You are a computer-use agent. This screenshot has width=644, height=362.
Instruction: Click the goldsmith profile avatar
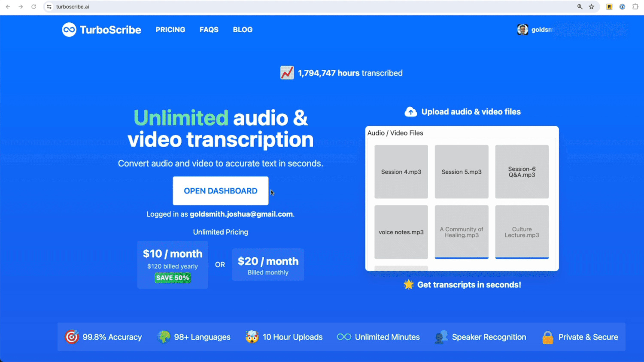tap(522, 29)
